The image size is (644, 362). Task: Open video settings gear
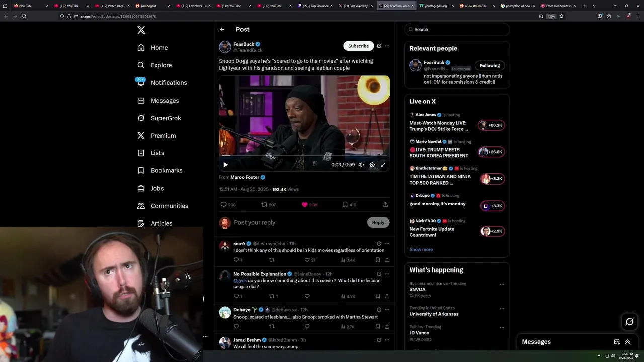[372, 165]
